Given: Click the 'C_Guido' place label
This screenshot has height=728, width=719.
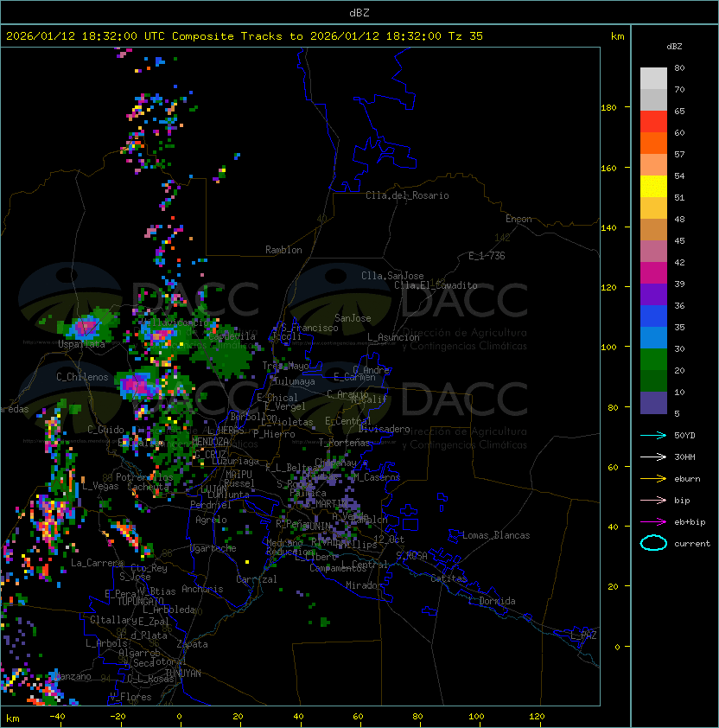Looking at the screenshot, I should click(105, 430).
